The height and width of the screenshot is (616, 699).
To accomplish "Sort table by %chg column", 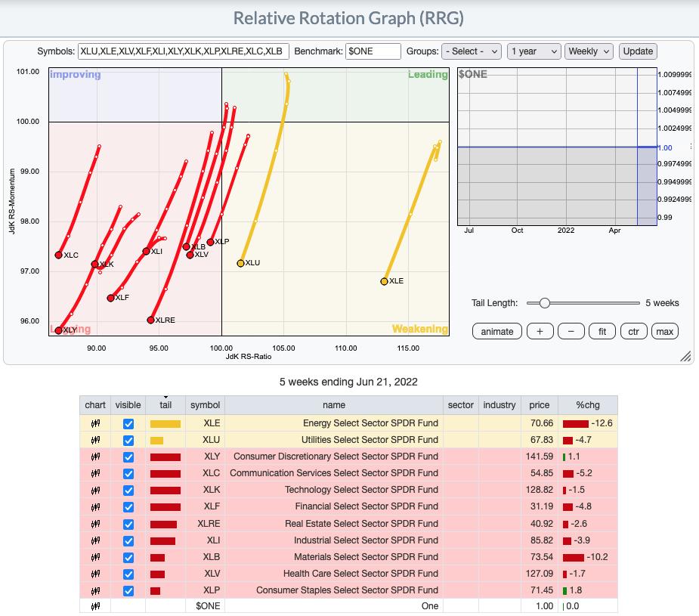I will (588, 404).
